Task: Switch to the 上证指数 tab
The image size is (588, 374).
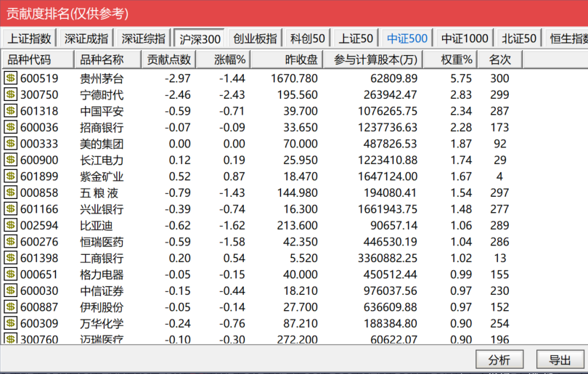Action: click(x=29, y=38)
